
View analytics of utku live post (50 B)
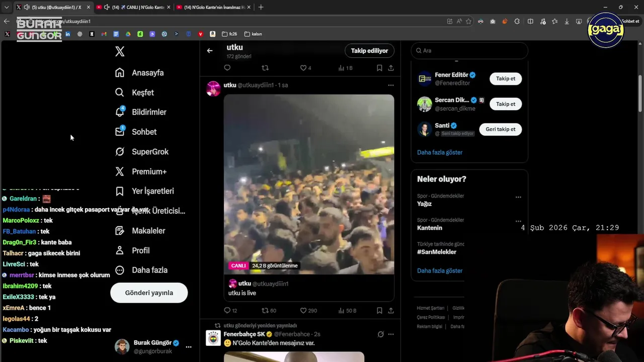[347, 311]
